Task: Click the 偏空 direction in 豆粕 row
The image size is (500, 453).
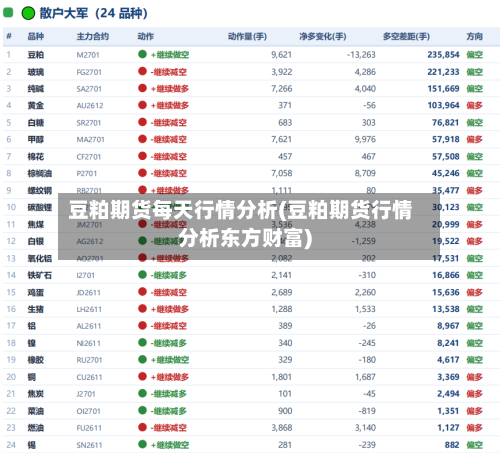Action: click(475, 55)
